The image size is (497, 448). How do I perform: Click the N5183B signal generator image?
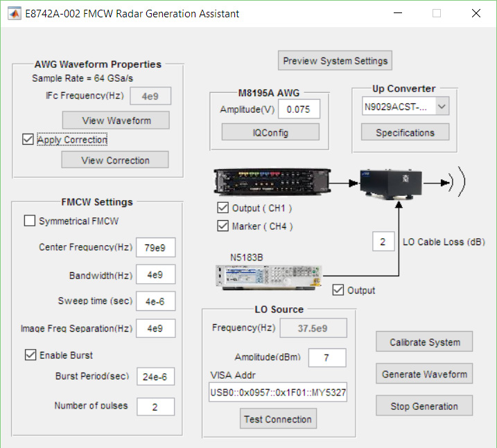pyautogui.click(x=267, y=276)
